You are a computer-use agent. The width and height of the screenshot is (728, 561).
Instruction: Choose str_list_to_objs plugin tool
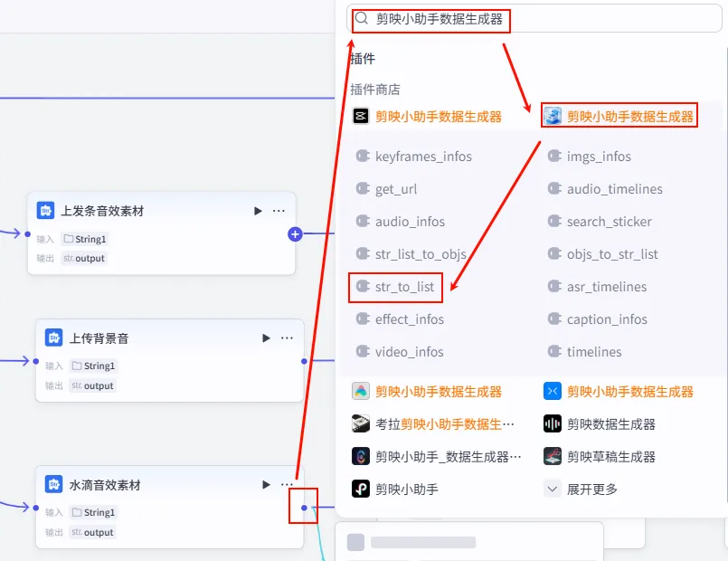click(421, 254)
